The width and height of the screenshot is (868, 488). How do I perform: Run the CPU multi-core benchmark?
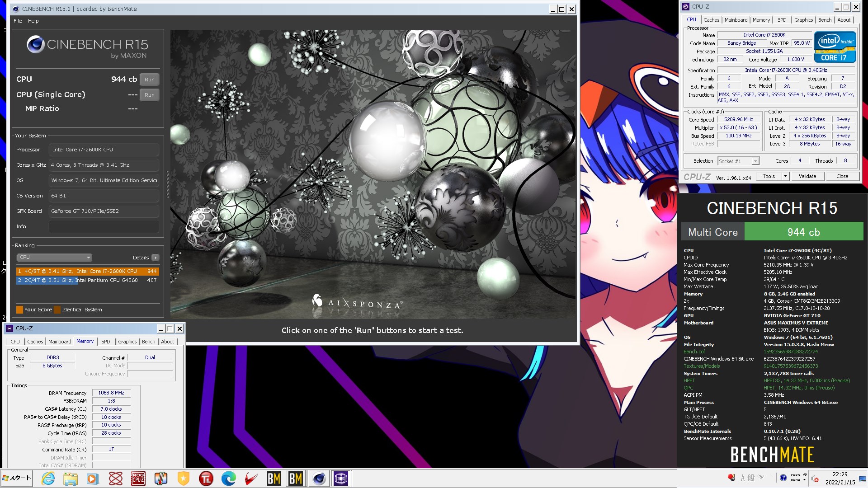150,80
